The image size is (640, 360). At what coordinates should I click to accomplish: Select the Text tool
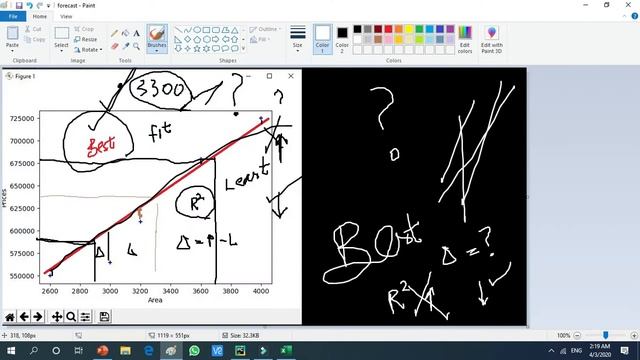point(137,33)
